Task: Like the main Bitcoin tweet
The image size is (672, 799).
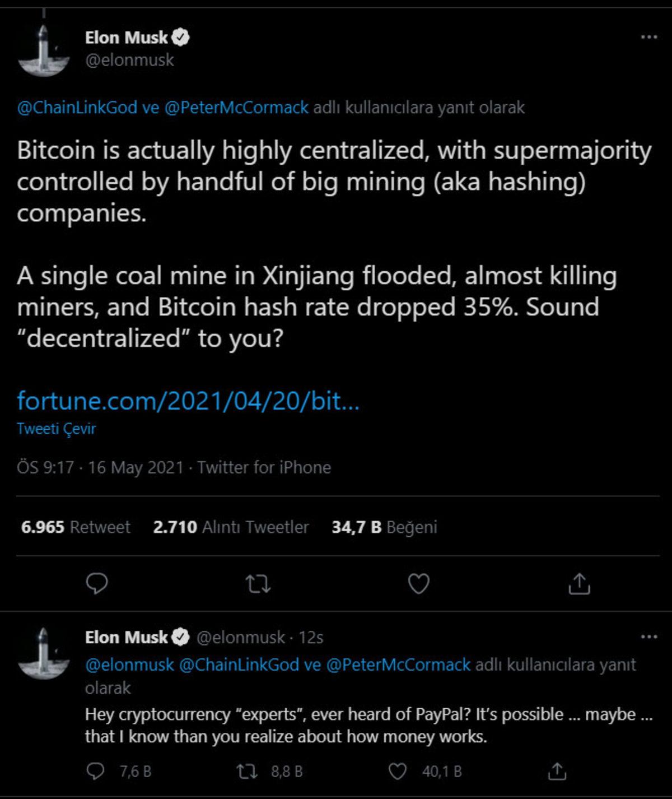Action: 418,584
